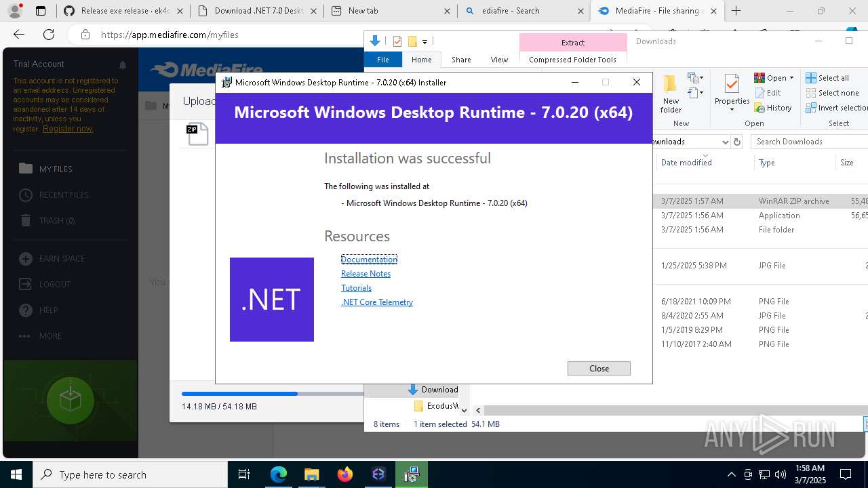Open a new browser tab with plus
868x488 pixels.
coord(736,11)
